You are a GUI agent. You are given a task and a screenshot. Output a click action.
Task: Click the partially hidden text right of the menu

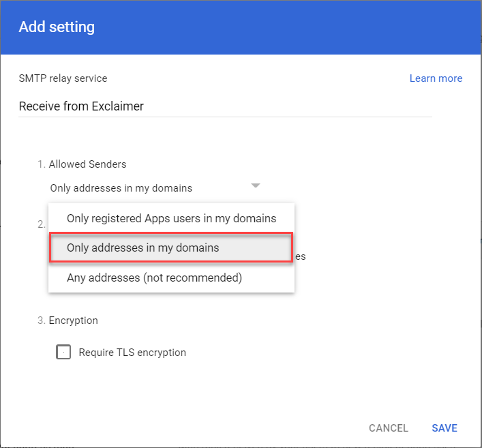[301, 257]
